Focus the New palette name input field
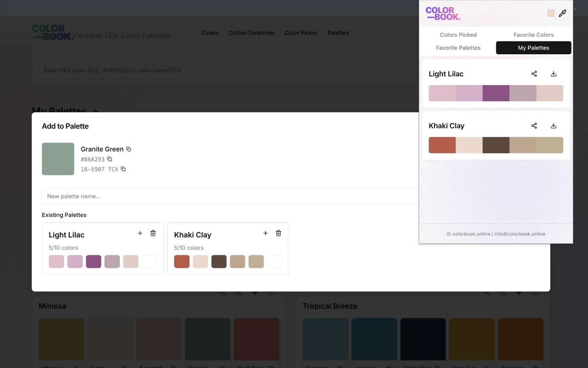Image resolution: width=588 pixels, height=368 pixels. coord(230,196)
